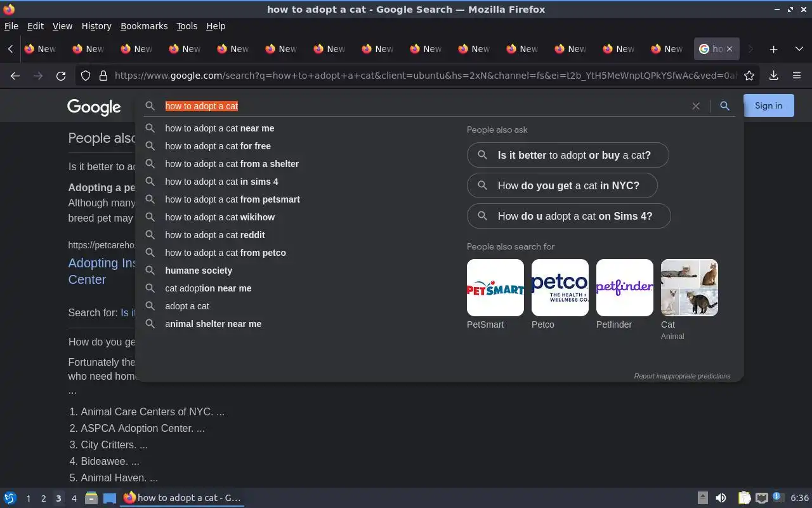This screenshot has width=812, height=508.
Task: Open the tracking protection shield icon
Action: coord(86,76)
